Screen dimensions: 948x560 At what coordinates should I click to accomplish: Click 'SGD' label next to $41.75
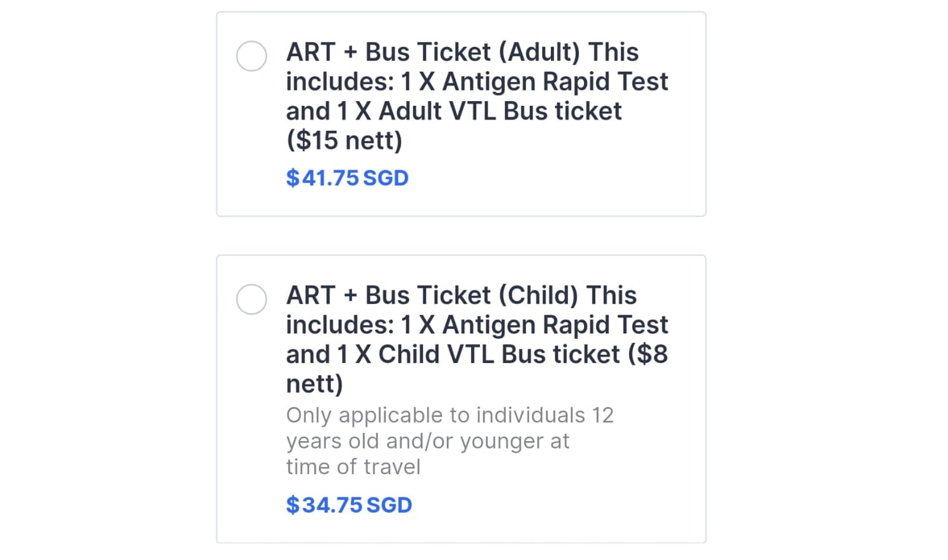(x=385, y=178)
